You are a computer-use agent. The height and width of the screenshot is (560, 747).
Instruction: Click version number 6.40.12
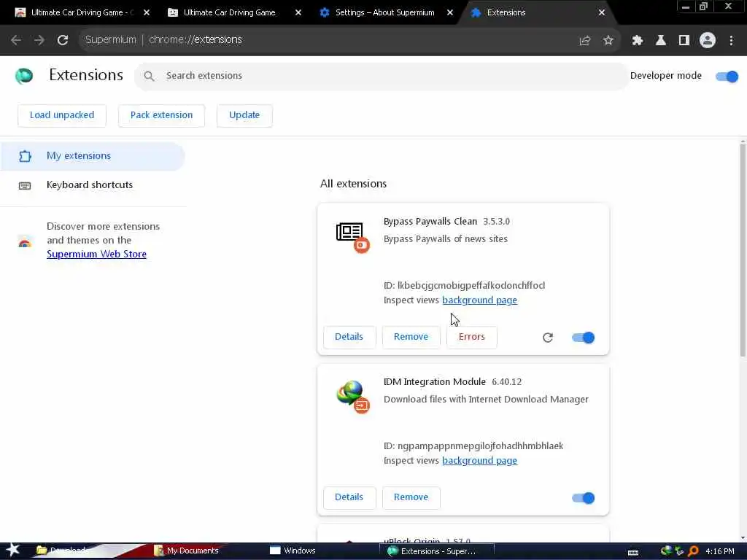tap(507, 382)
